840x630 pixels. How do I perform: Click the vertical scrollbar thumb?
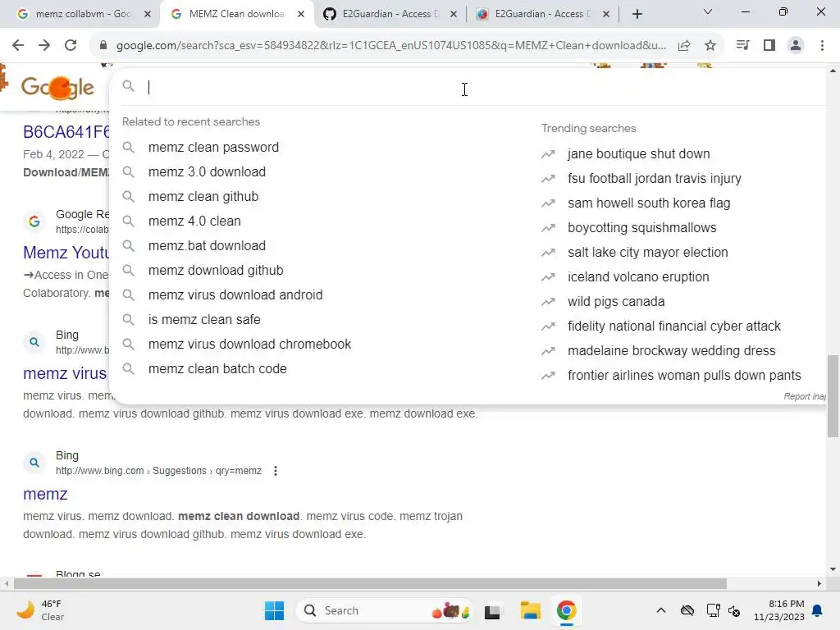coord(833,396)
